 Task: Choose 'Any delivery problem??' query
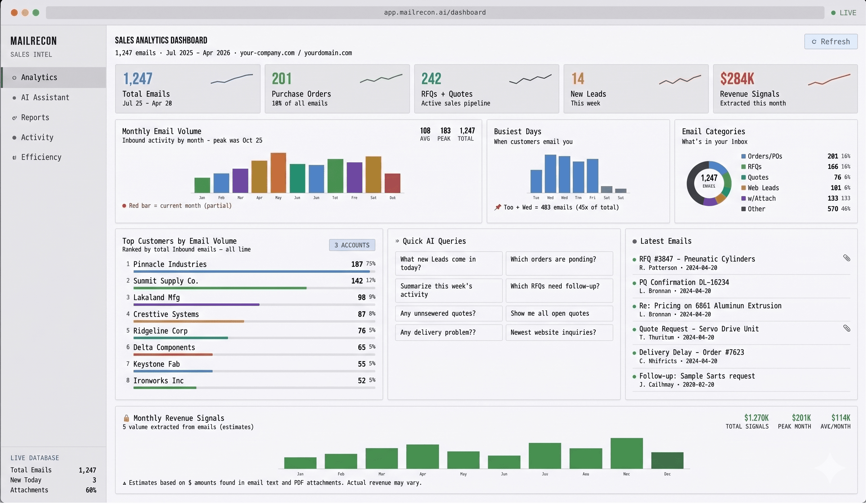(x=448, y=333)
